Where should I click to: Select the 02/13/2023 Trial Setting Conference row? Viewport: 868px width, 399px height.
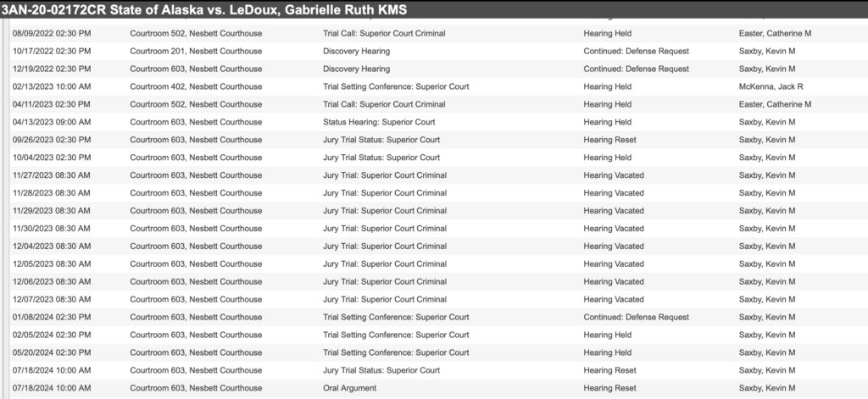[x=438, y=86]
